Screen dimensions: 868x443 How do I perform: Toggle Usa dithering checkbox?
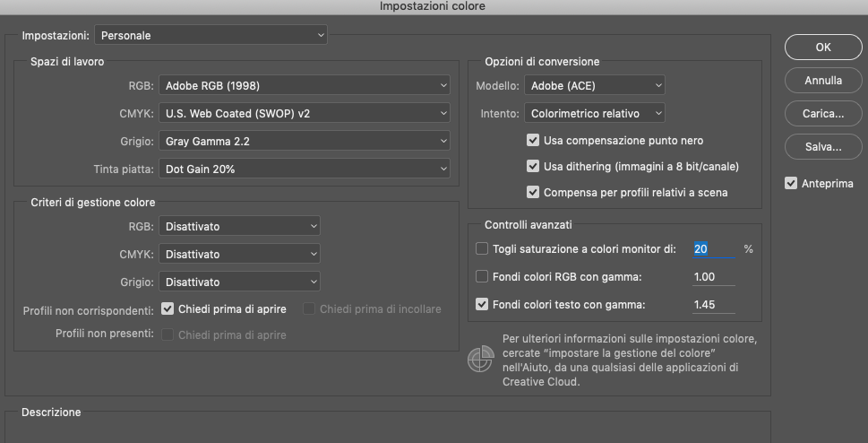(x=533, y=166)
